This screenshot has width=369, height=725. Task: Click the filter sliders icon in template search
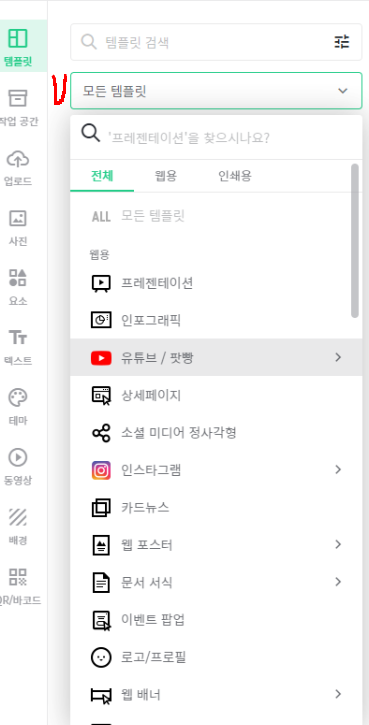[342, 42]
